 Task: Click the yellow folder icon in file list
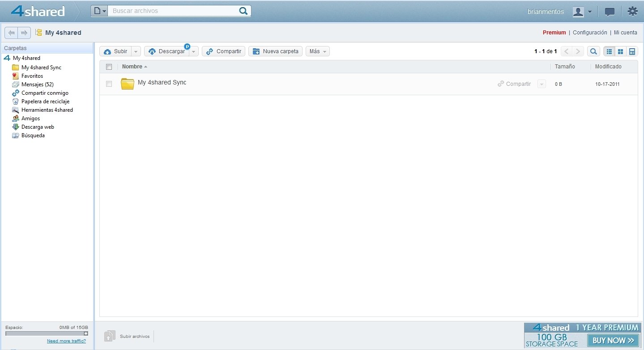(128, 84)
